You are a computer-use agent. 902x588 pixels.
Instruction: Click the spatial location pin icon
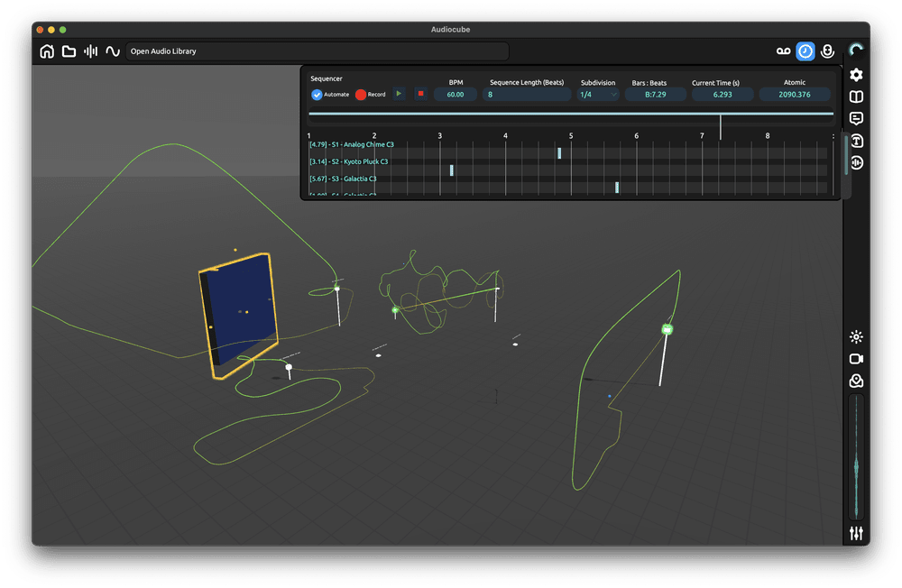coord(855,381)
